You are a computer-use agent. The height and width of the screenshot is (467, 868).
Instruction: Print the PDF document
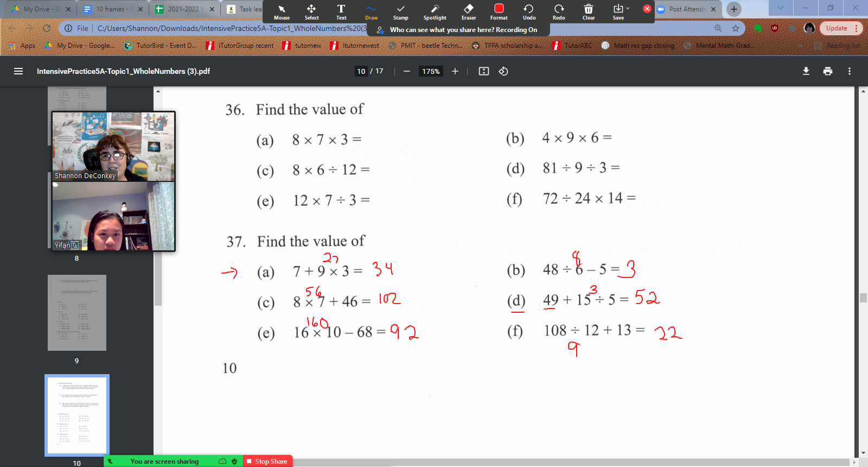(828, 71)
